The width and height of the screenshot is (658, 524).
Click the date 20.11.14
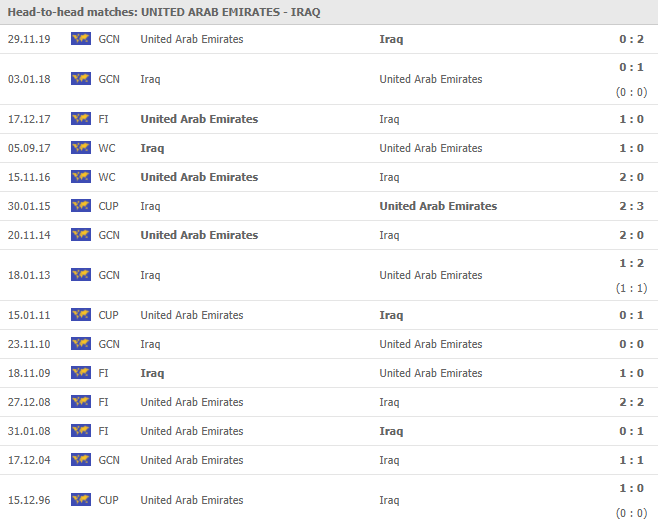pyautogui.click(x=29, y=235)
